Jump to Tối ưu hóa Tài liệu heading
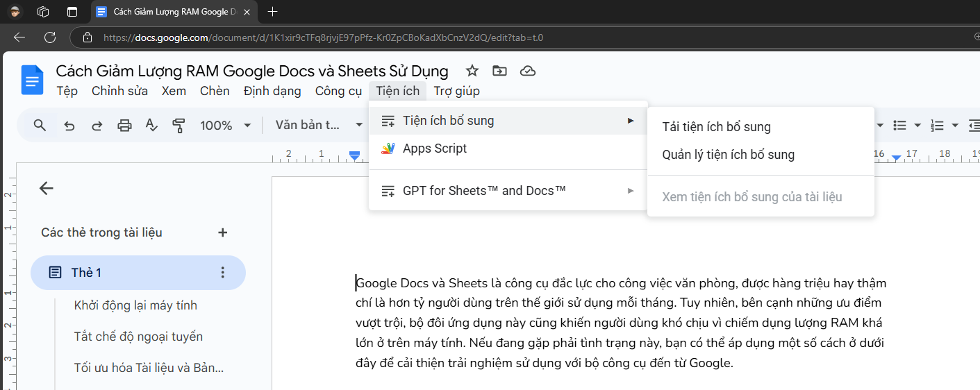980x390 pixels. click(149, 368)
